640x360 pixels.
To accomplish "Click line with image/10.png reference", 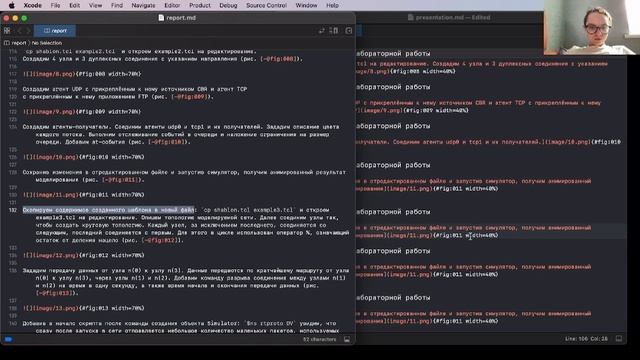I will tap(83, 157).
